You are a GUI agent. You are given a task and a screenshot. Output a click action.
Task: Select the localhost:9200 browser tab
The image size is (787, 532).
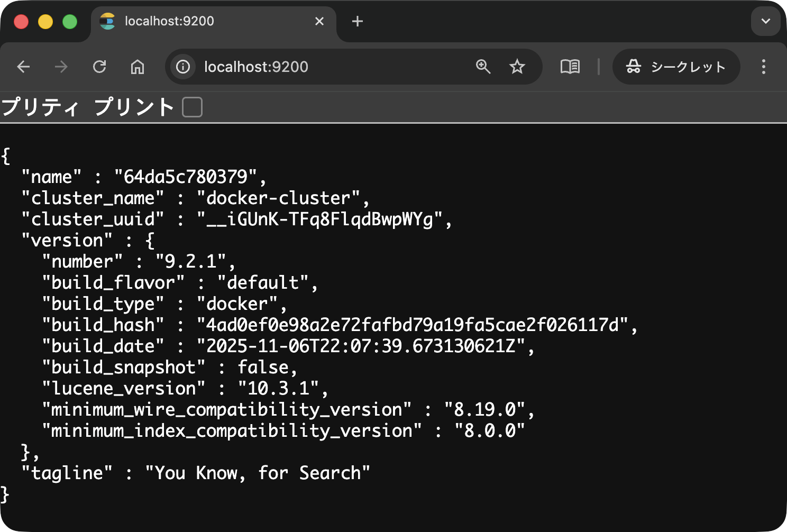point(206,21)
